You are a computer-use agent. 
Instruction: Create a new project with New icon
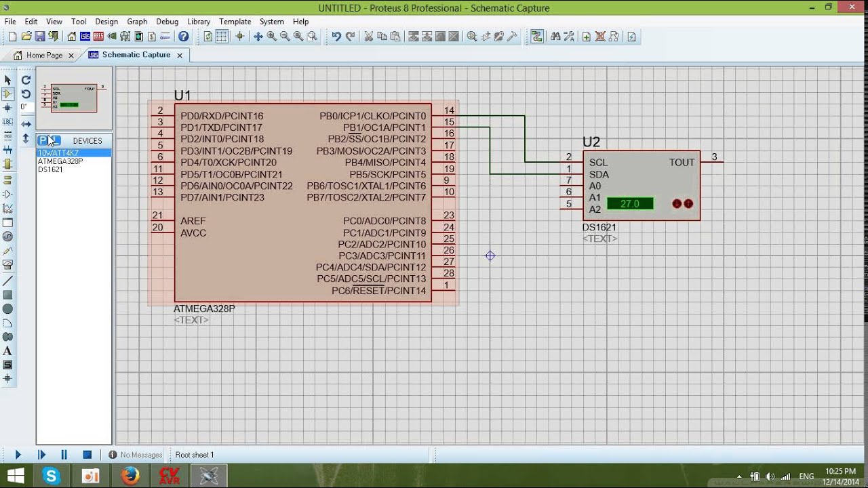(12, 37)
